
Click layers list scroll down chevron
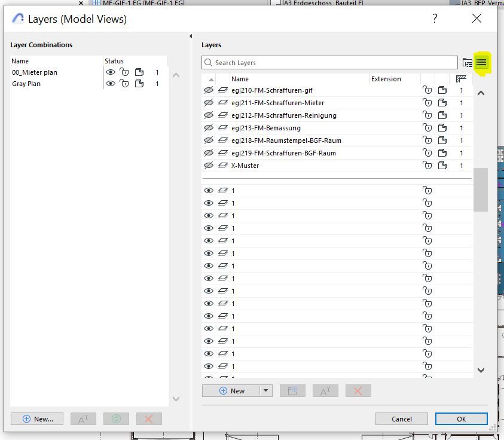[x=481, y=370]
